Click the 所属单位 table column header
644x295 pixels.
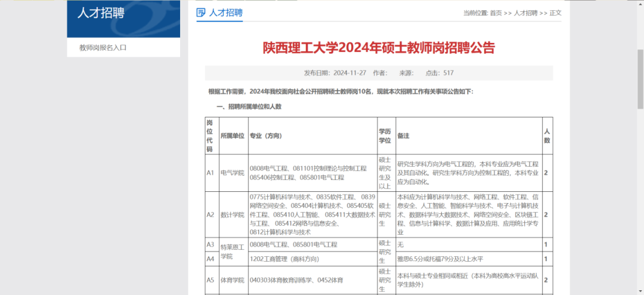(x=233, y=136)
